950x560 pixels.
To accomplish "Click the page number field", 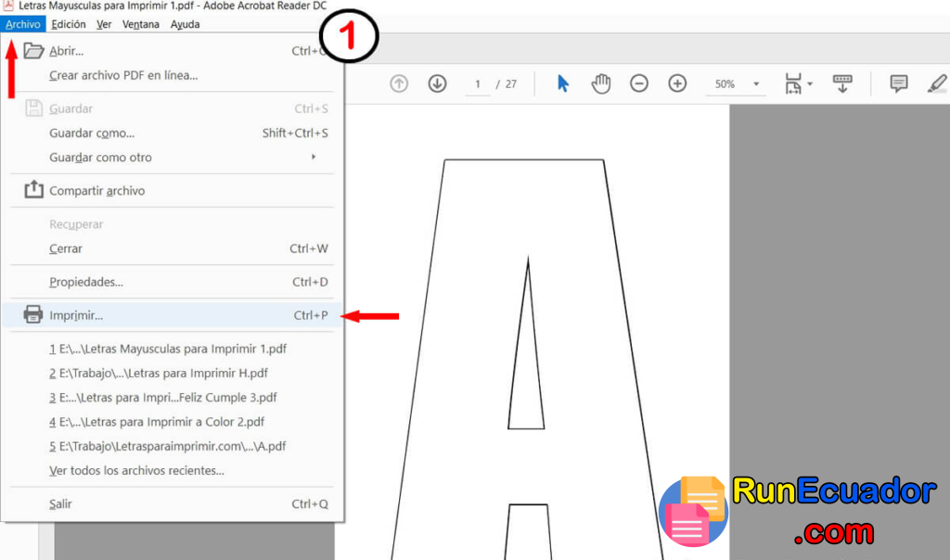I will click(478, 84).
